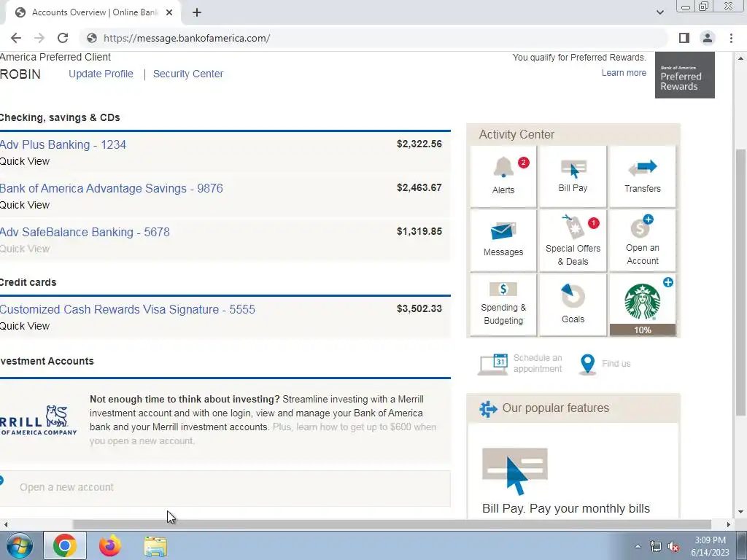Click the vertical scrollbar thumb
The height and width of the screenshot is (560, 747).
pyautogui.click(x=740, y=281)
